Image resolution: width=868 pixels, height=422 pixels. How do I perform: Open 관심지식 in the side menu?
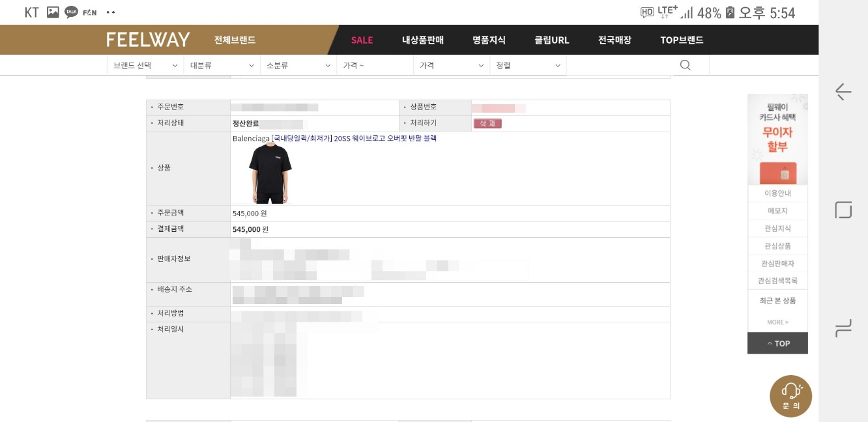[x=777, y=229]
